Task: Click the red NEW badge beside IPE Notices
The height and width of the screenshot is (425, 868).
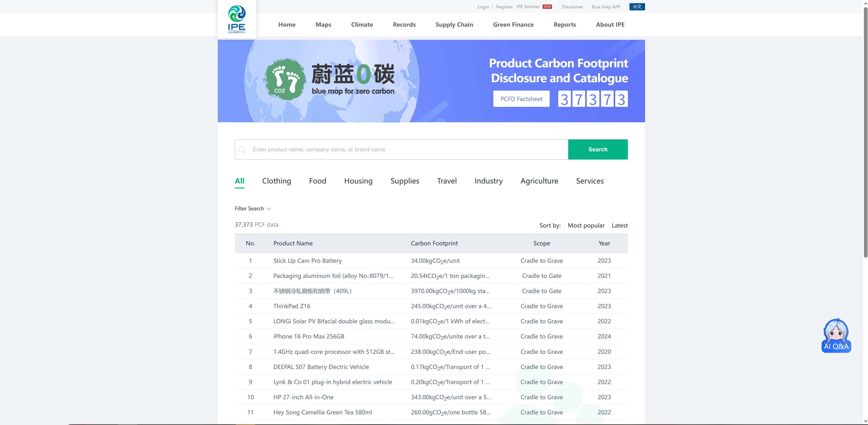Action: [x=547, y=7]
